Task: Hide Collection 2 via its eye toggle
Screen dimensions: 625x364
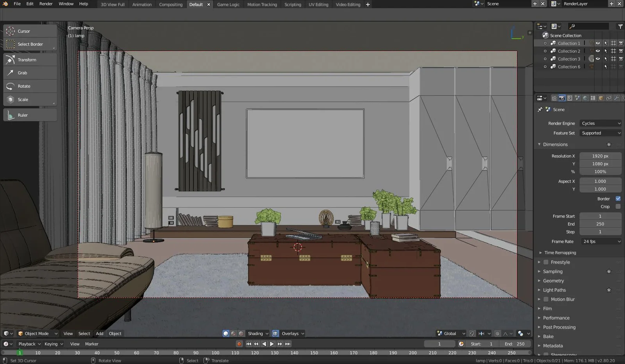Action: (598, 51)
